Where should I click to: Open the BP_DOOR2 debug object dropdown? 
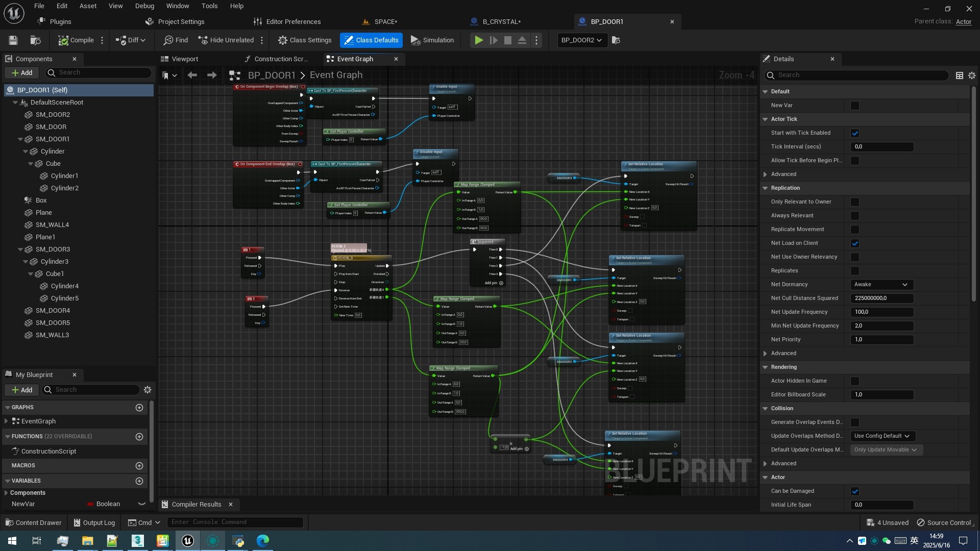(x=582, y=40)
